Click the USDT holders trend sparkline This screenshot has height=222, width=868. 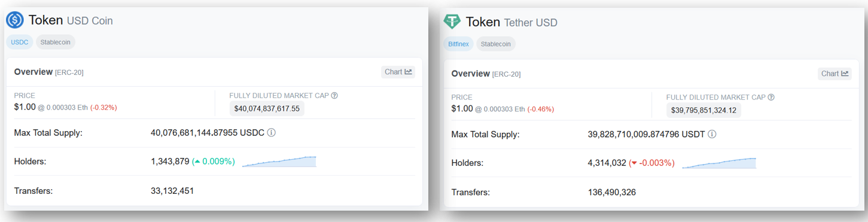[x=719, y=163]
